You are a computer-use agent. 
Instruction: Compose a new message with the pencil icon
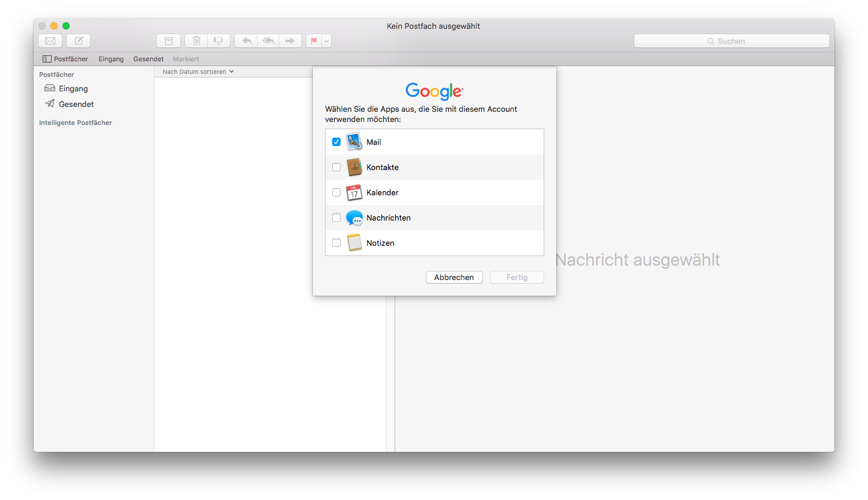click(x=79, y=41)
